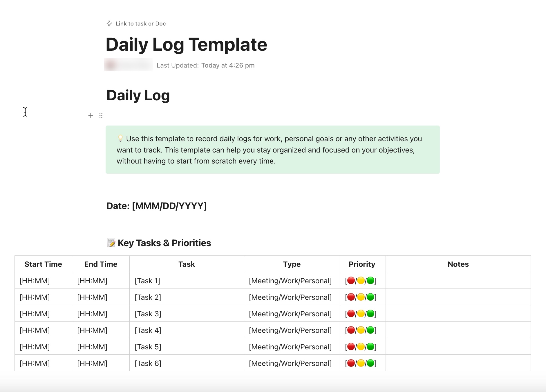Select the 'Priority' column header
Screen dimensions: 546x392
click(362, 264)
